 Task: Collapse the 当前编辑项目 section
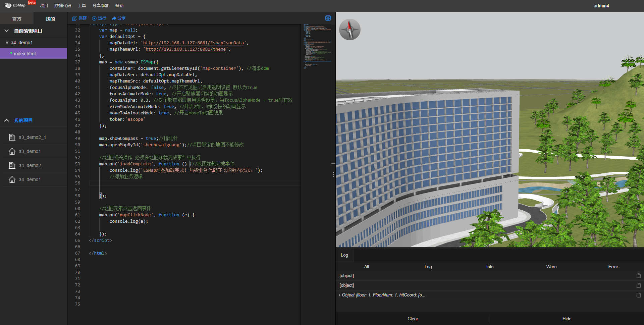[6, 31]
